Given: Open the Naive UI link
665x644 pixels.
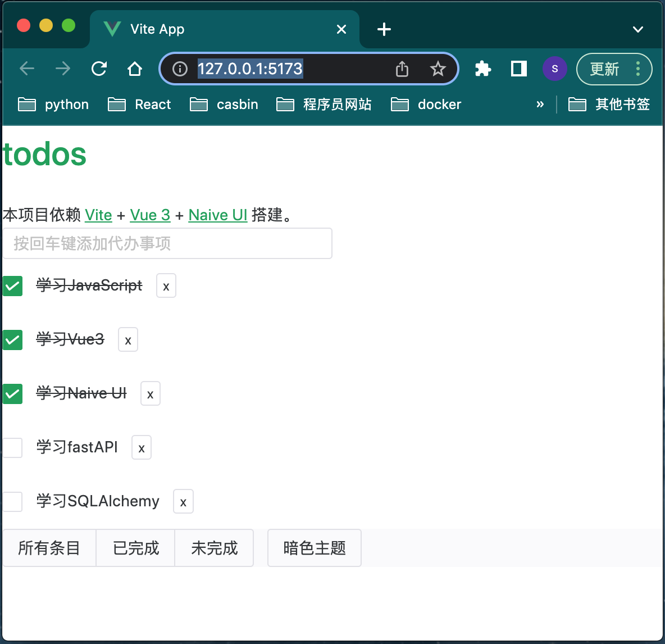Looking at the screenshot, I should (218, 215).
